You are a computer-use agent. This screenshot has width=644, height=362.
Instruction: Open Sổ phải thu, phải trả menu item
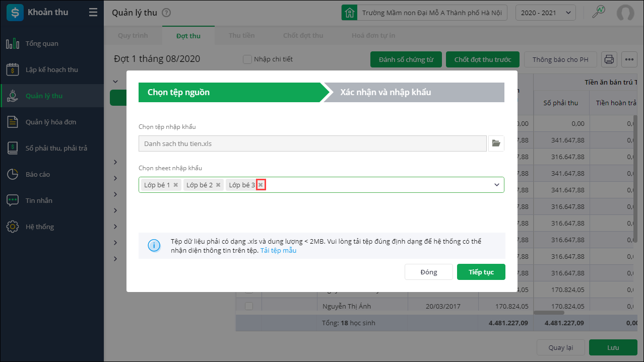pyautogui.click(x=52, y=148)
